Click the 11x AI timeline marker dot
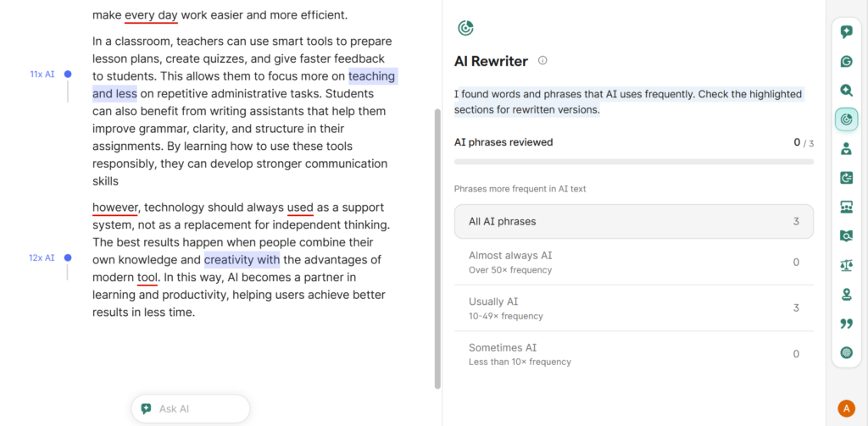Viewport: 868px width, 426px height. 68,75
